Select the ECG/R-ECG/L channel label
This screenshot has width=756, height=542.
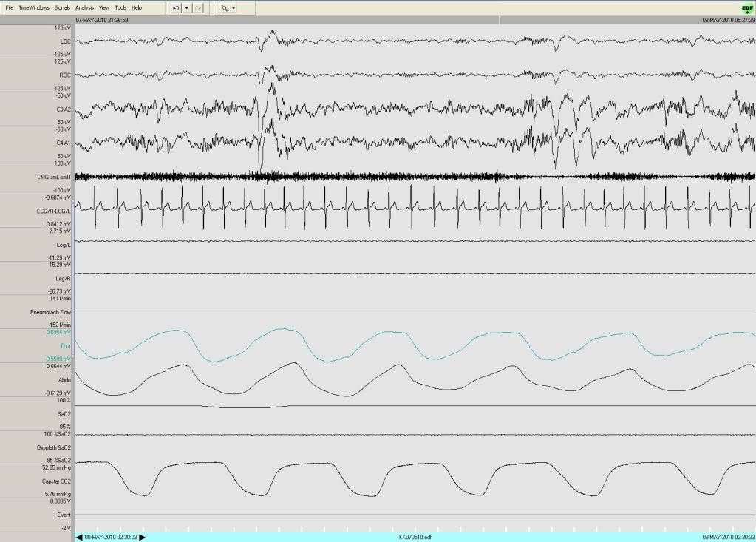click(x=53, y=211)
